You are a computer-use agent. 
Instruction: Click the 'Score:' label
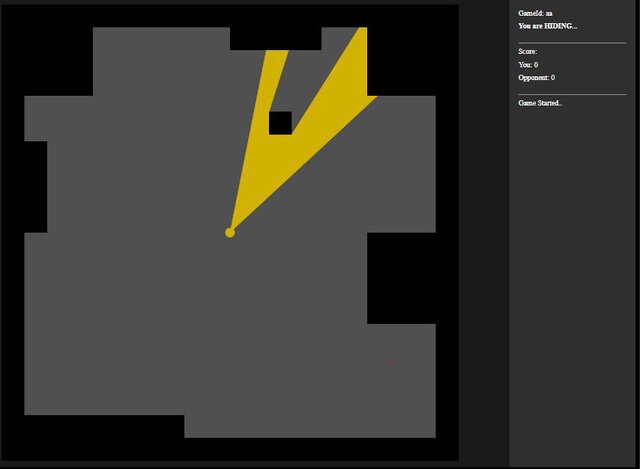click(528, 51)
